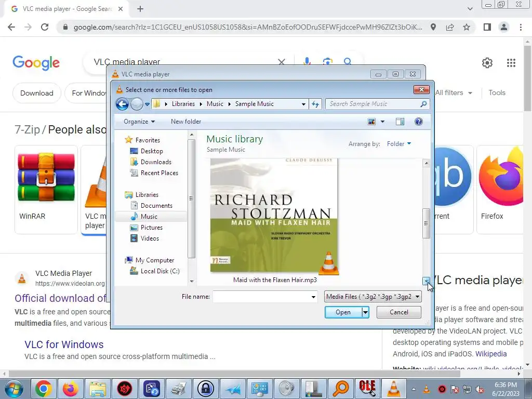This screenshot has width=532, height=399.
Task: Expand the File name history dropdown
Action: tap(313, 297)
